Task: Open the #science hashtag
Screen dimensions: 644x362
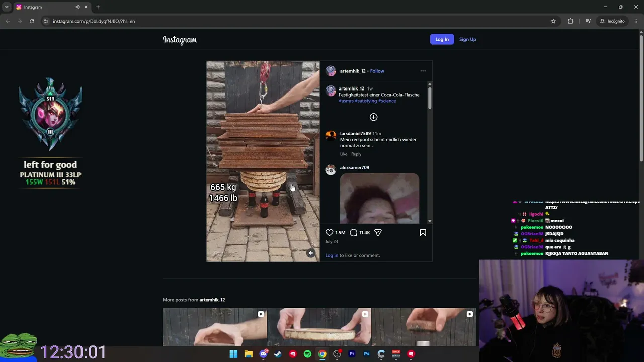Action: [x=387, y=101]
